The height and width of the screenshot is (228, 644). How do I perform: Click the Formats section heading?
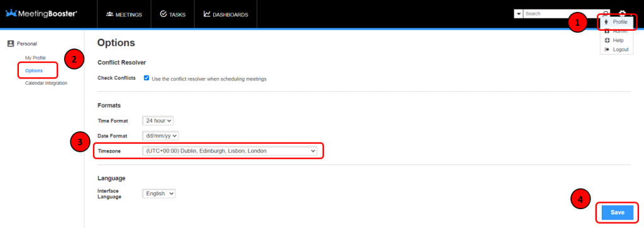(109, 106)
